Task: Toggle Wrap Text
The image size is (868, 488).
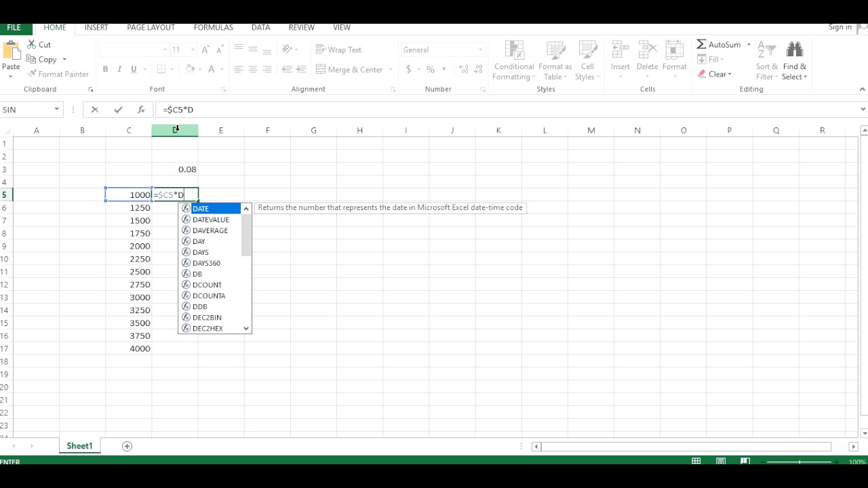Action: (339, 49)
